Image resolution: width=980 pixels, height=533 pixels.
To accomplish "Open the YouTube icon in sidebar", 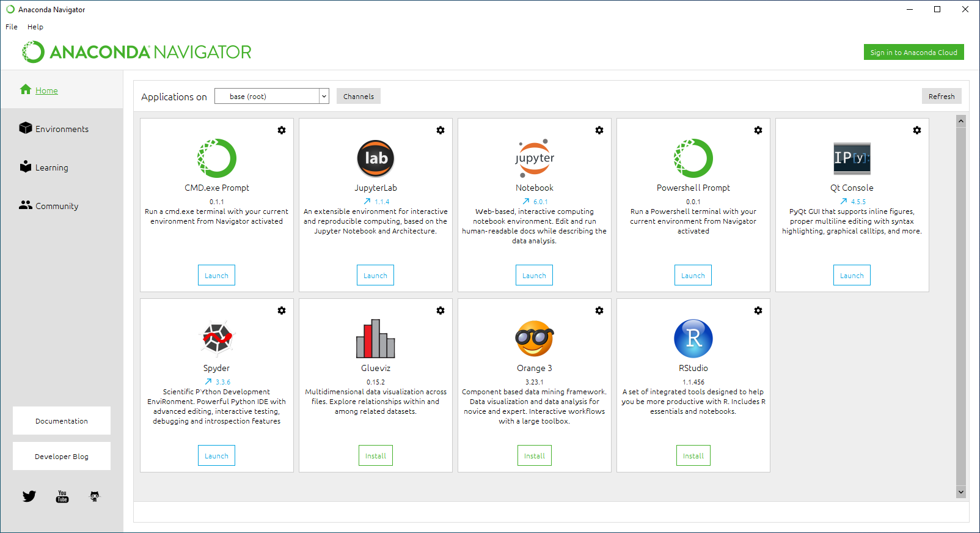I will click(62, 496).
